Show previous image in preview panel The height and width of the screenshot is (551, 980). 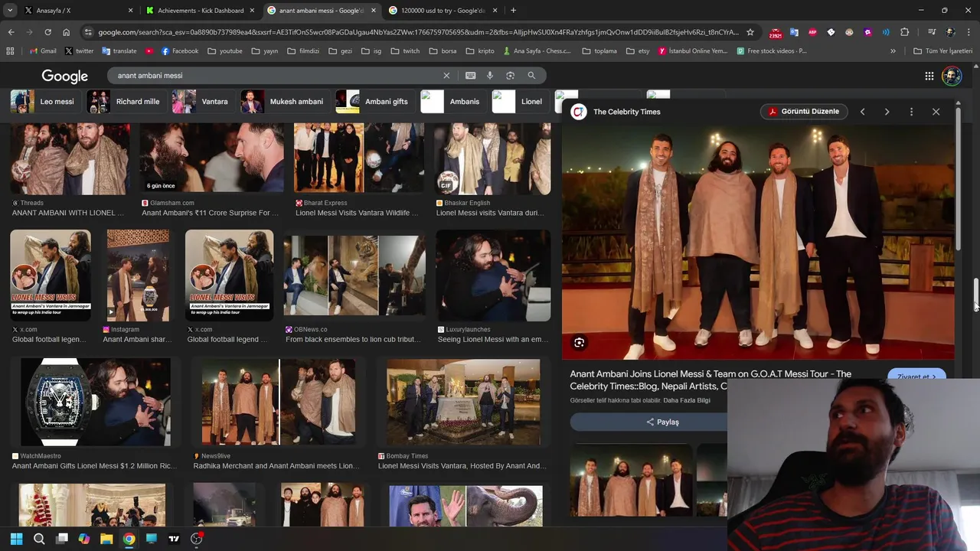pos(862,112)
